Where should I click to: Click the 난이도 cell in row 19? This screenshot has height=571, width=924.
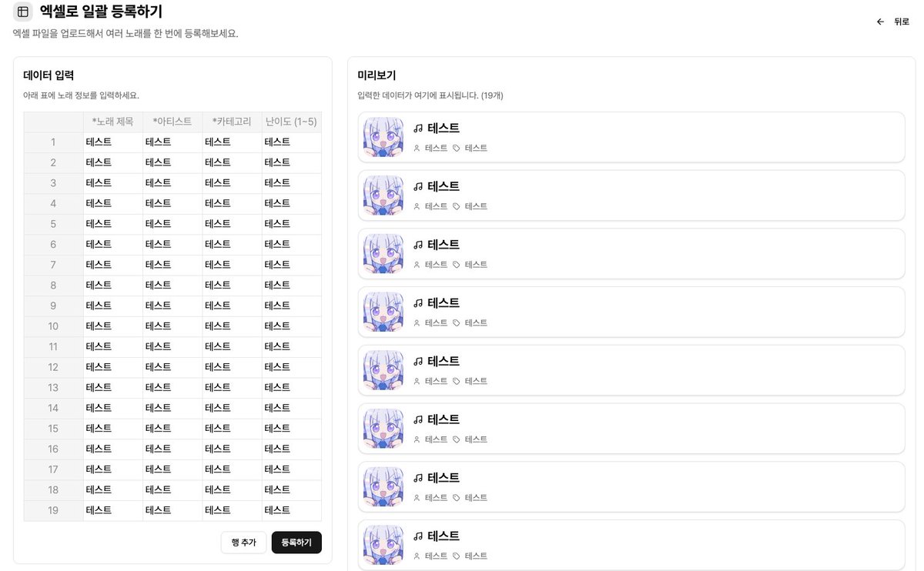click(292, 510)
